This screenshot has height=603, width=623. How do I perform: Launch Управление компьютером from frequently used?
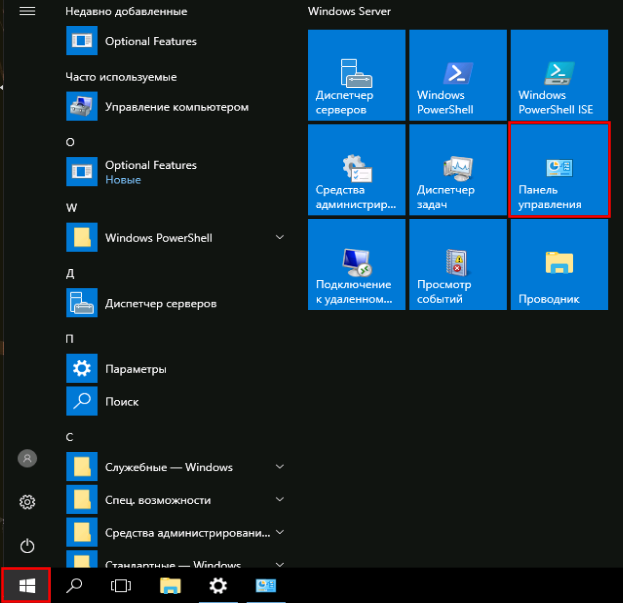(x=175, y=106)
